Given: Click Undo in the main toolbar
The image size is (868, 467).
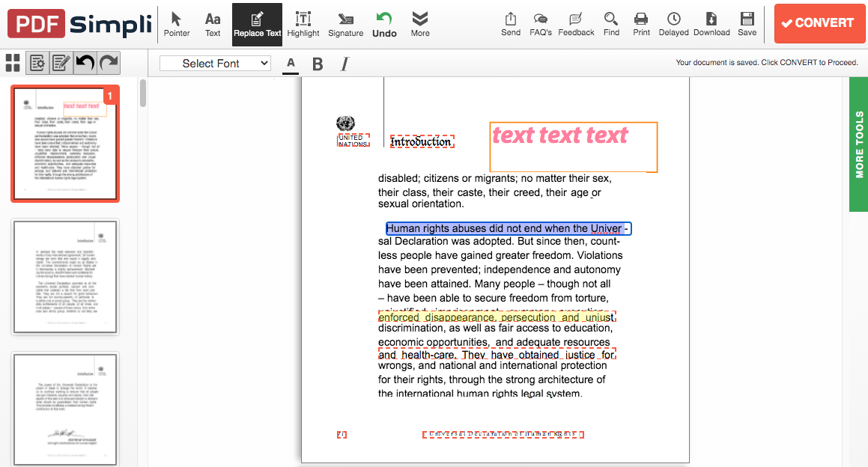Looking at the screenshot, I should click(x=384, y=24).
